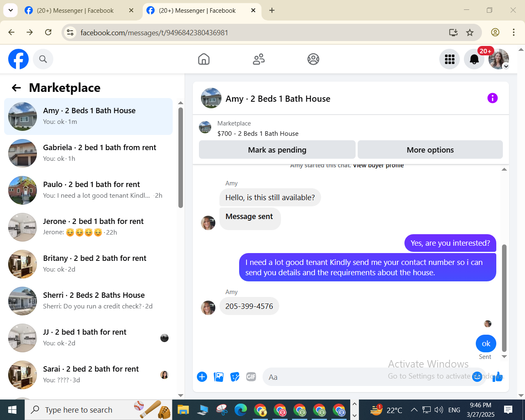Open the notifications bell
This screenshot has width=525, height=420.
474,59
